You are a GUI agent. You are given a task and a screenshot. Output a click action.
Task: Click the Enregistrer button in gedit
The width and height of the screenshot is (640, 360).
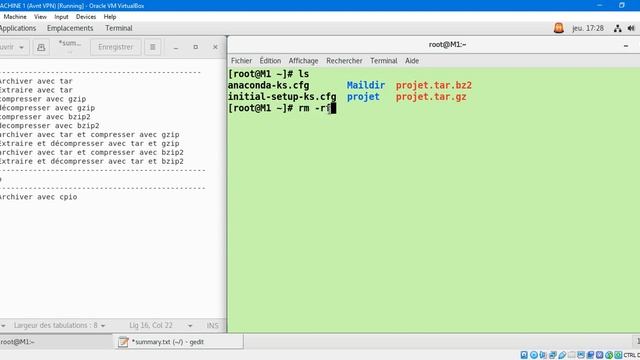point(116,47)
